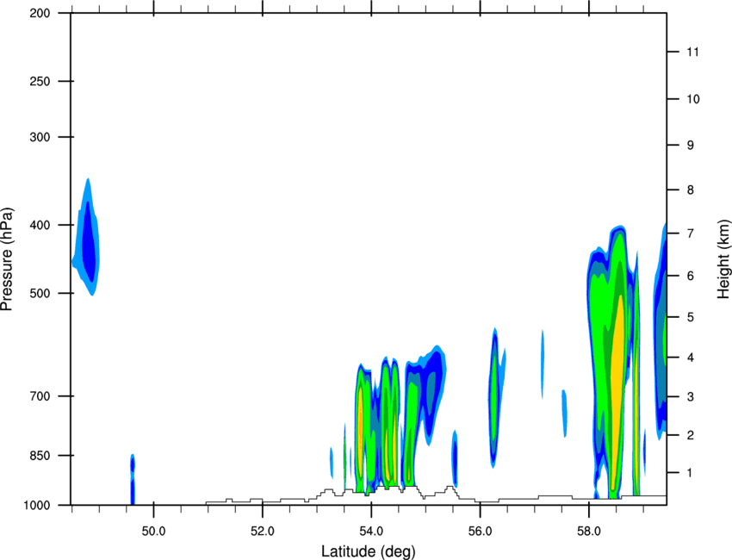
Task: Pick the 2 km height label
Action: 690,435
